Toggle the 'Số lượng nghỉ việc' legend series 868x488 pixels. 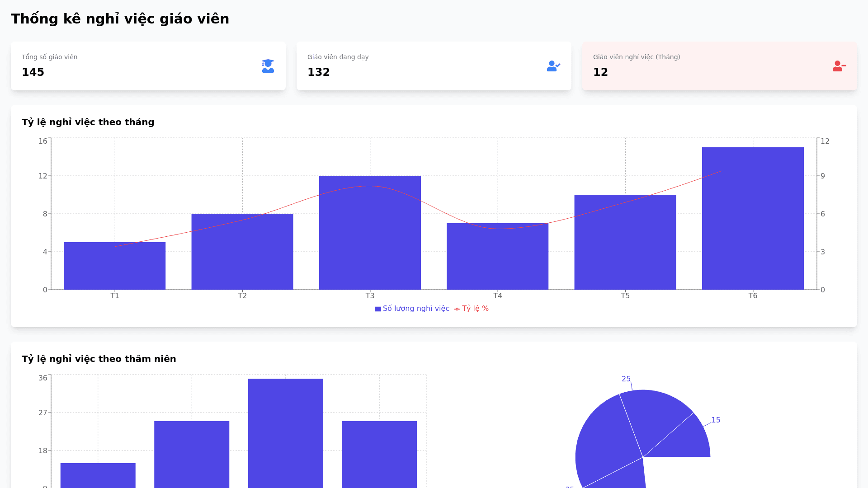pos(415,309)
